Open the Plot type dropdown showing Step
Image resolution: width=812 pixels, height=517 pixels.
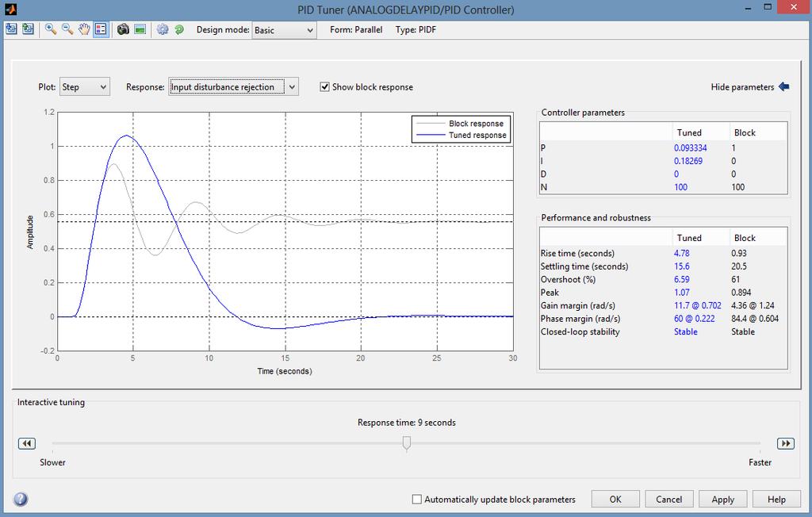pos(84,87)
